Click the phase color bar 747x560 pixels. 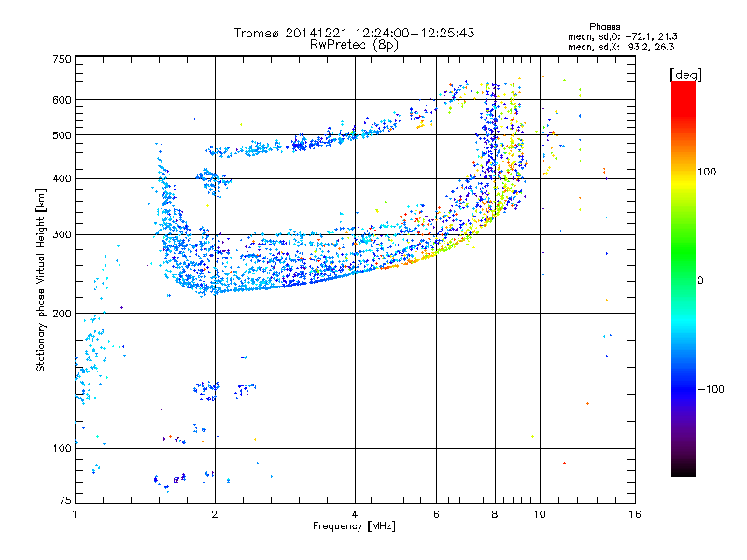[x=684, y=278]
